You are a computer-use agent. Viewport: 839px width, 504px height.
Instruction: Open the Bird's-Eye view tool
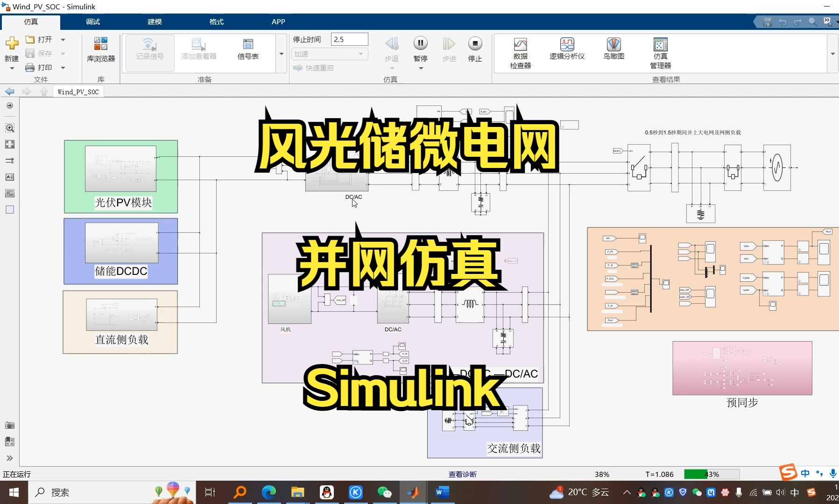click(613, 49)
